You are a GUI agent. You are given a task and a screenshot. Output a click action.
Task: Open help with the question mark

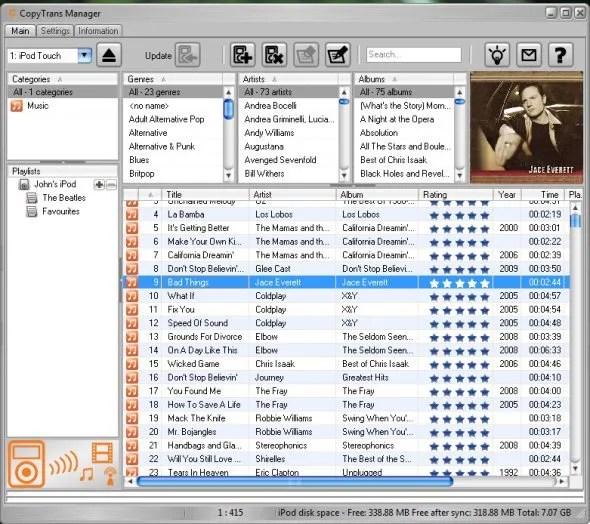pyautogui.click(x=561, y=55)
